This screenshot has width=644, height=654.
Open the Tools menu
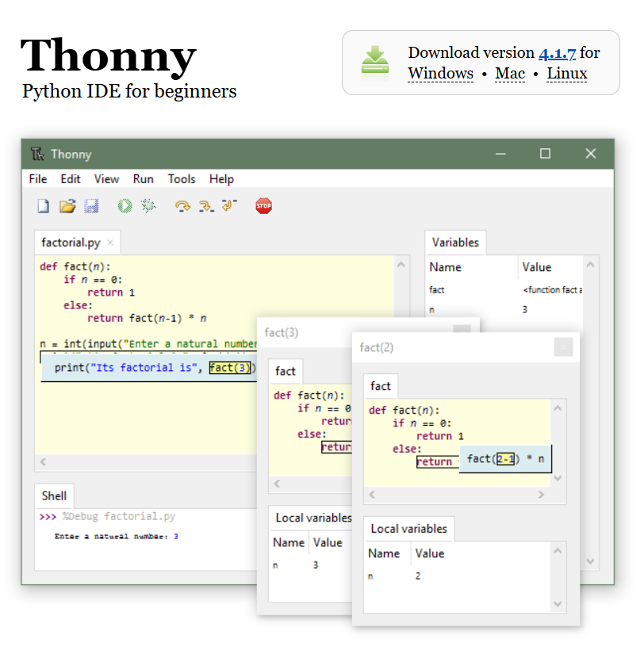point(182,179)
